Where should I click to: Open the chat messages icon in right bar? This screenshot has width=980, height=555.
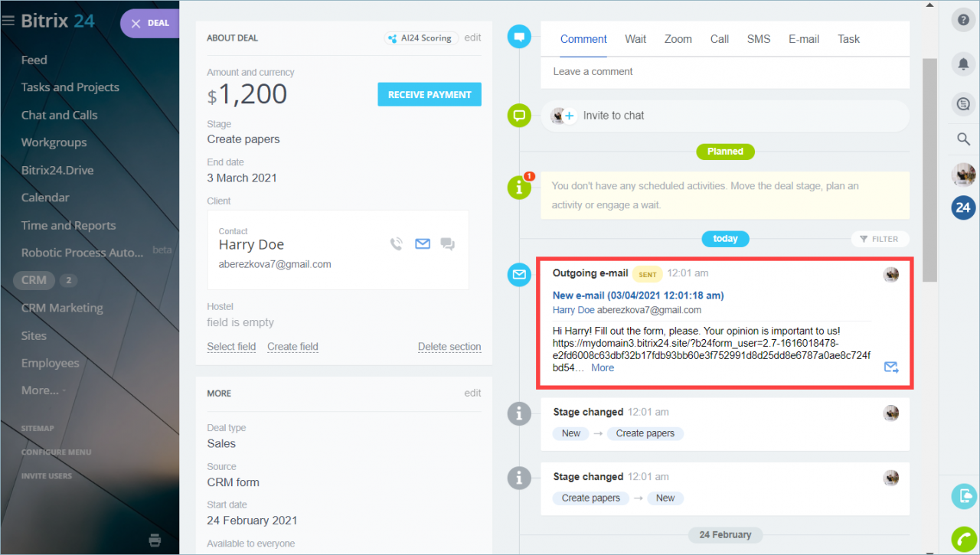[x=963, y=103]
